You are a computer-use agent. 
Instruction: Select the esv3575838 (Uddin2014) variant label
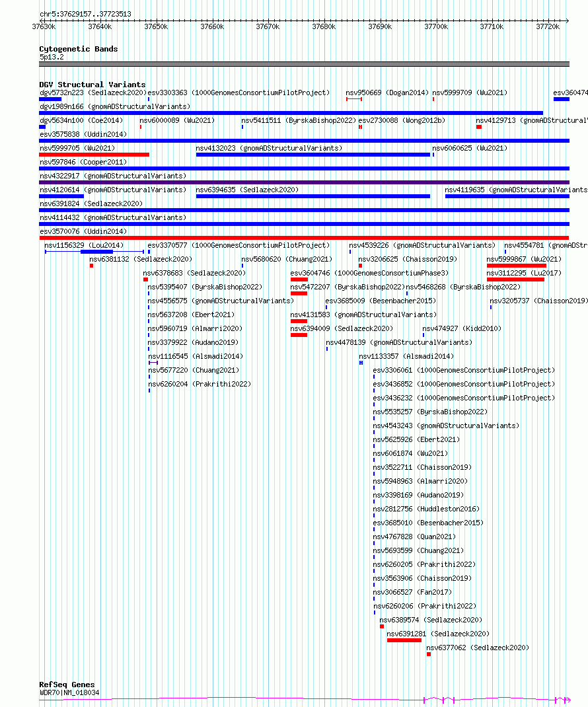(x=83, y=134)
